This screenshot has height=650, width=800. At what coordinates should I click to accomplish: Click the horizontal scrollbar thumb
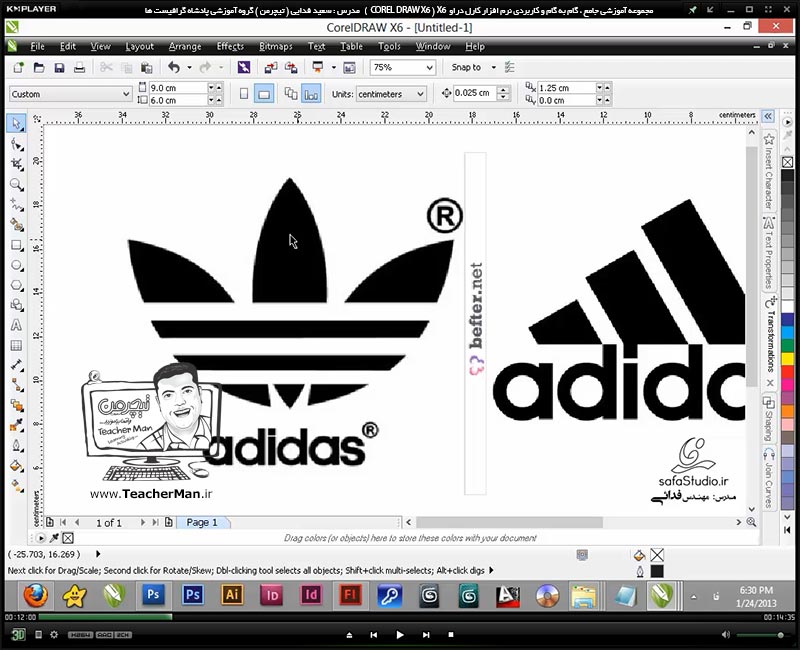click(x=509, y=522)
